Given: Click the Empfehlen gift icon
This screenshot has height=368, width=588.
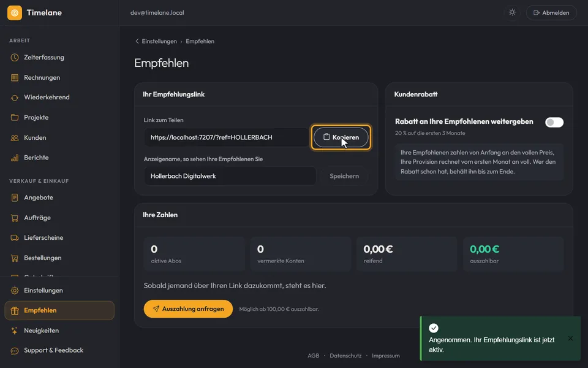Looking at the screenshot, I should coord(15,310).
